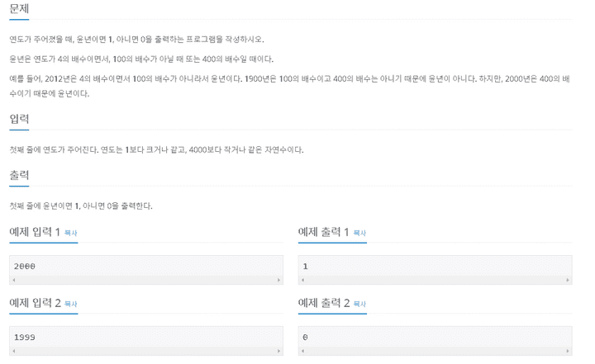Copy 예제 출력 2 using 복사 link
Image resolution: width=595 pixels, height=364 pixels.
coord(359,304)
